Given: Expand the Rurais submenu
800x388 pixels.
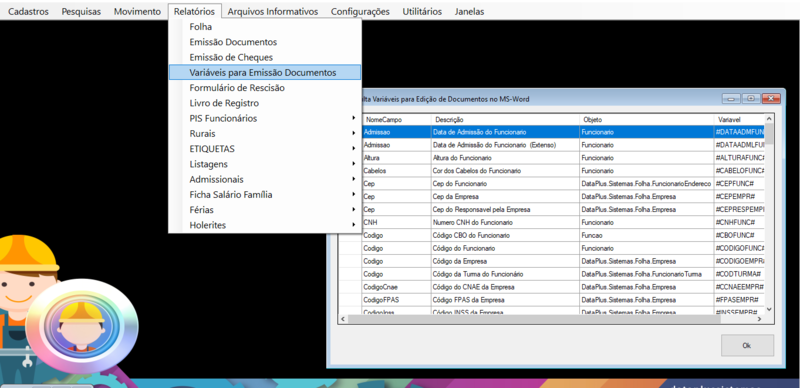Looking at the screenshot, I should click(x=265, y=134).
